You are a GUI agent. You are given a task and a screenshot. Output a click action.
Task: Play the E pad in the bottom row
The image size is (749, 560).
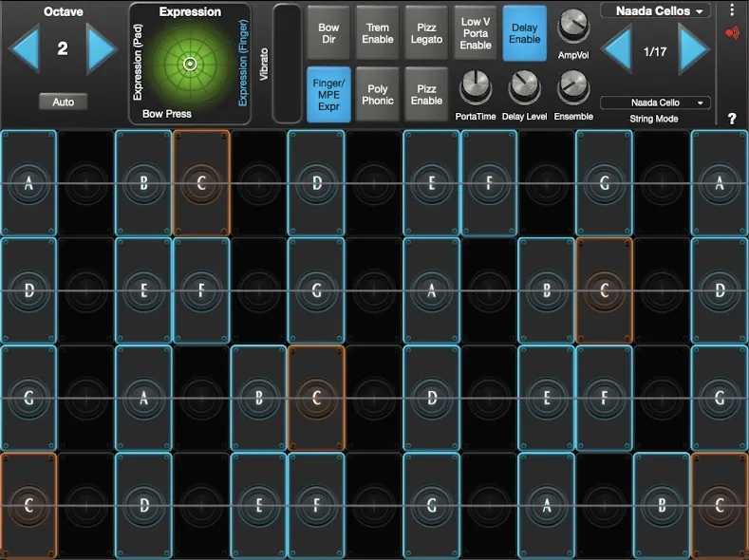(x=258, y=505)
